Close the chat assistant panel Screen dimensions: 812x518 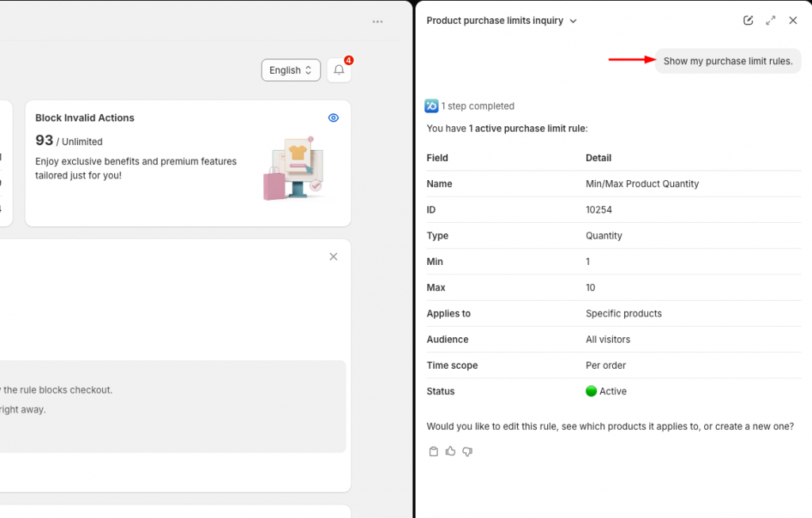[793, 20]
